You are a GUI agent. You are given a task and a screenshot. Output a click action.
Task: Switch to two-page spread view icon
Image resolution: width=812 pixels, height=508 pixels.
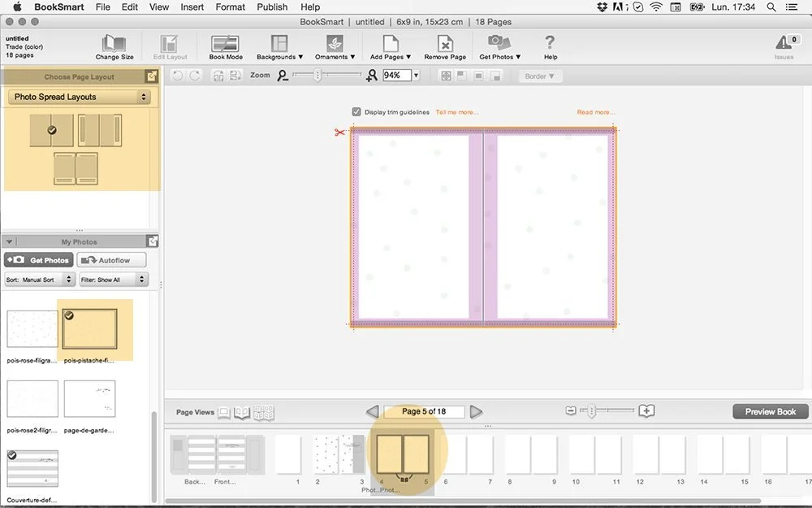[242, 413]
